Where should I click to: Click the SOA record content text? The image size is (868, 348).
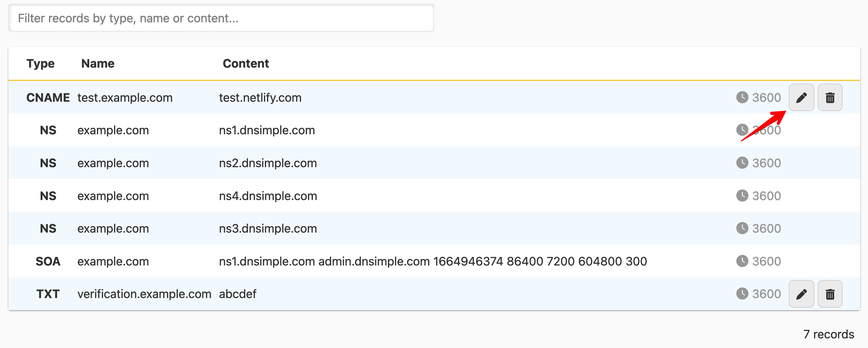[433, 261]
